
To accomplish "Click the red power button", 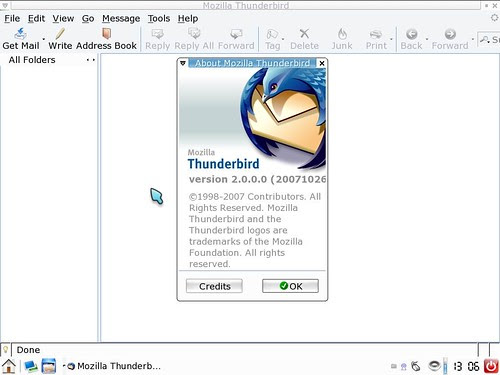I will click(491, 366).
